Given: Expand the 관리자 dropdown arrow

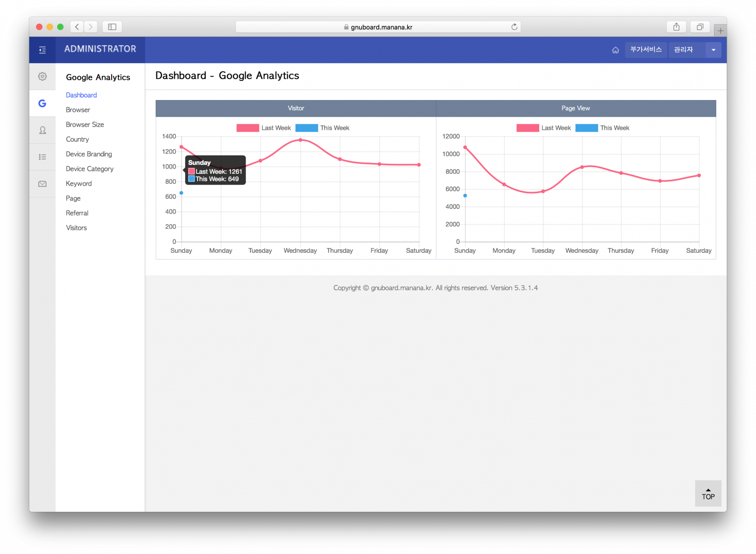Looking at the screenshot, I should tap(713, 50).
